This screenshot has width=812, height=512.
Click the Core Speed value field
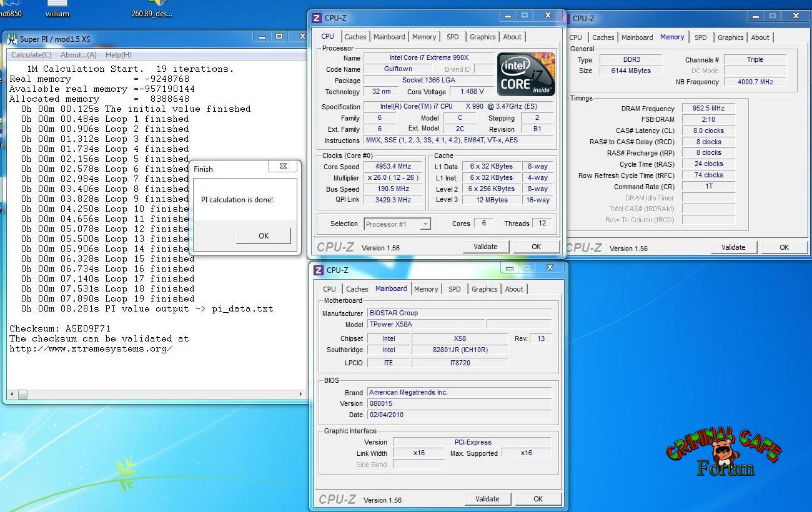(x=394, y=167)
